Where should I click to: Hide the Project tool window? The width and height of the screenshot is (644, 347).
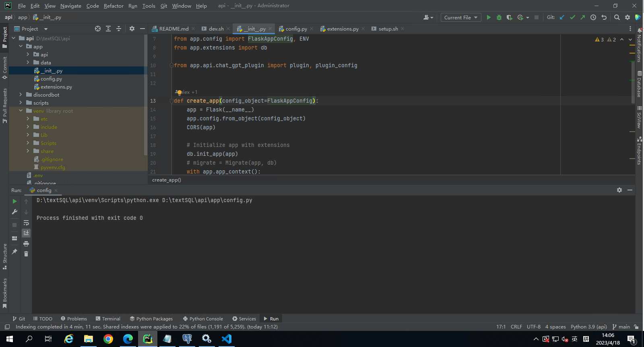click(142, 29)
